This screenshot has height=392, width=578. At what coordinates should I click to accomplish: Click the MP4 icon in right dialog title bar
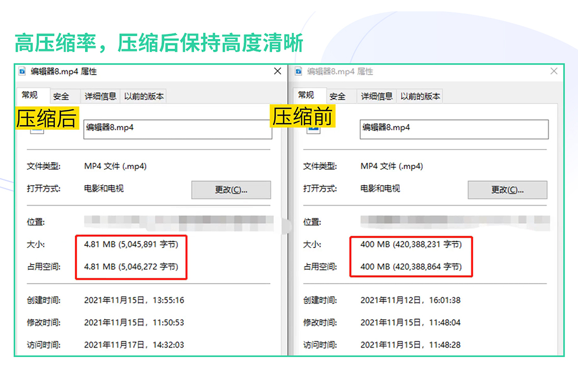[x=298, y=71]
